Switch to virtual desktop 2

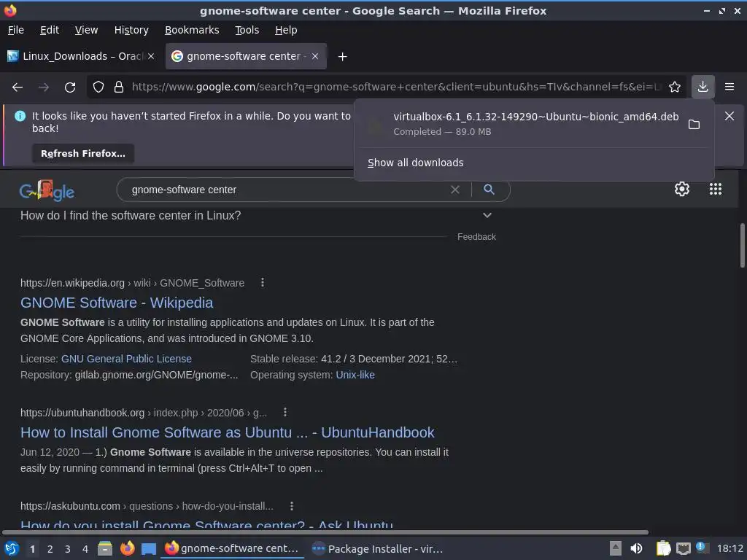tap(50, 549)
